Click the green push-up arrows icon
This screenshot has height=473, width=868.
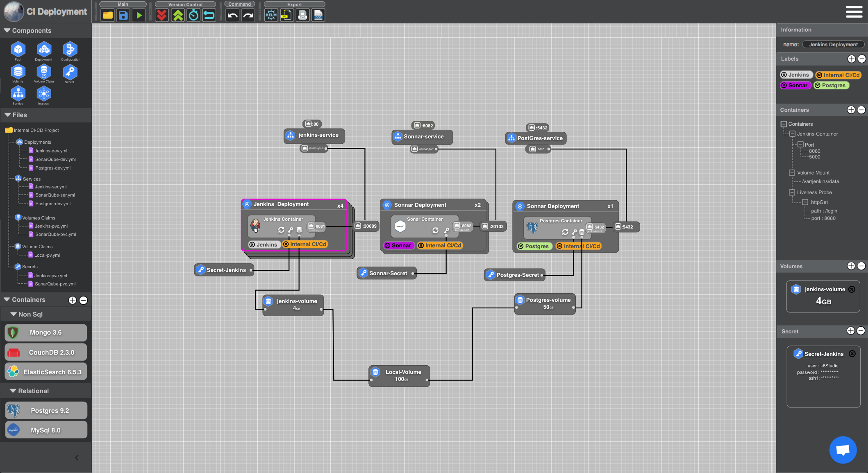tap(178, 16)
